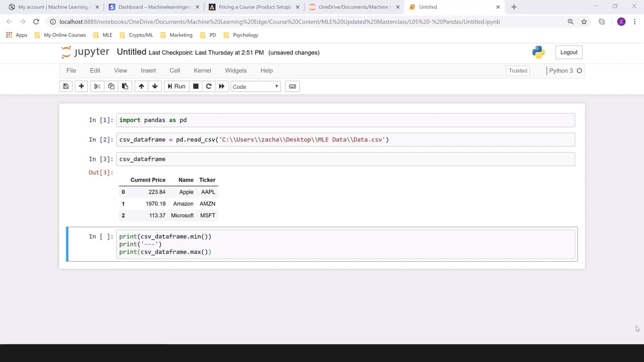Open Apps bookmarks shortcut
The height and width of the screenshot is (362, 644).
tap(17, 35)
